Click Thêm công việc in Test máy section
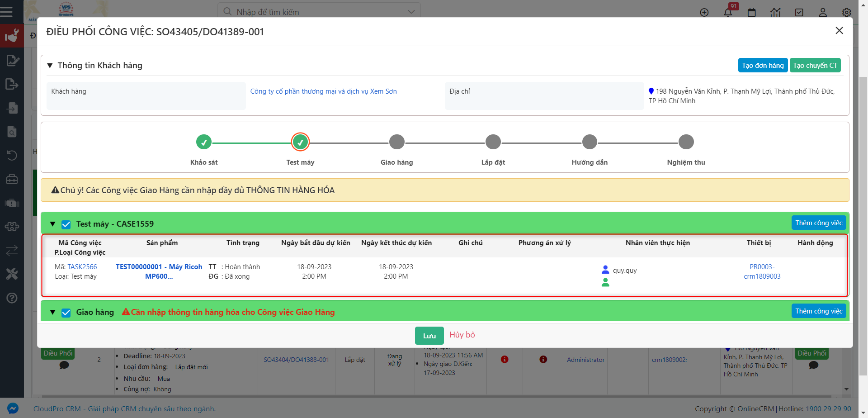 pos(819,223)
